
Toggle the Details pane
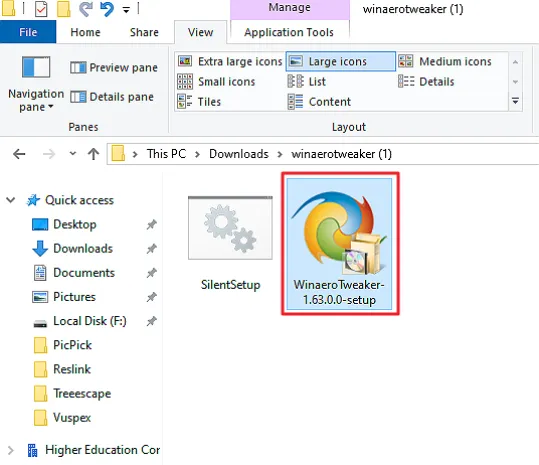click(x=112, y=97)
